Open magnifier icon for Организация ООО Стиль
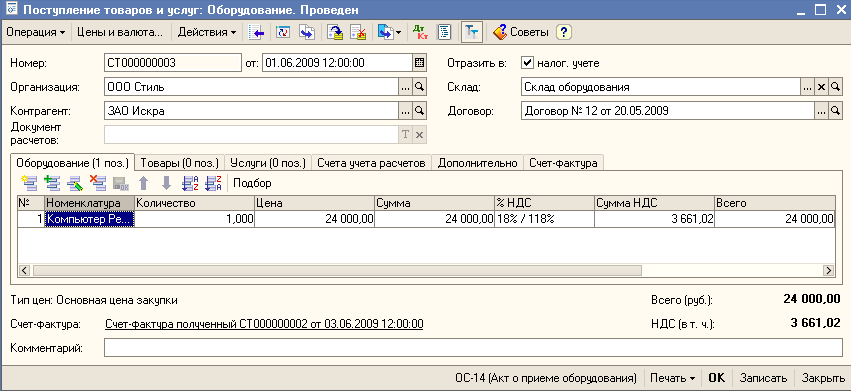Image resolution: width=851 pixels, height=391 pixels. [419, 87]
